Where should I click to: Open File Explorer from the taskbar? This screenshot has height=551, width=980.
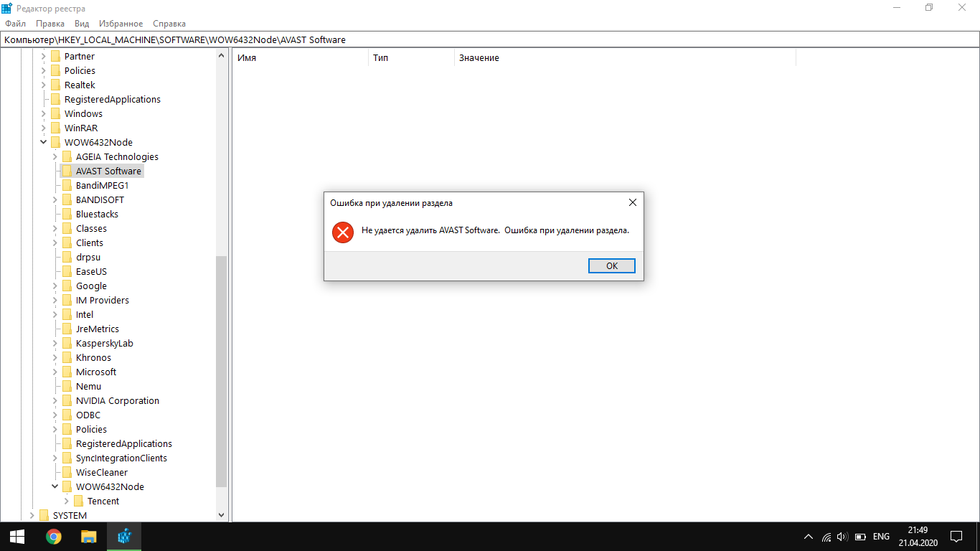(x=88, y=537)
